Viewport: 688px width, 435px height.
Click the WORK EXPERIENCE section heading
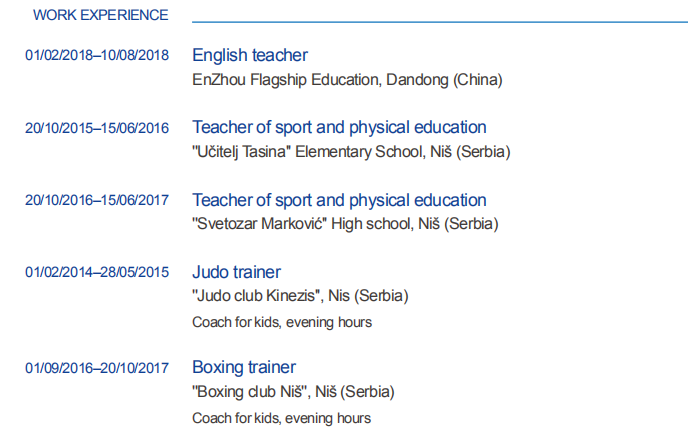click(100, 15)
